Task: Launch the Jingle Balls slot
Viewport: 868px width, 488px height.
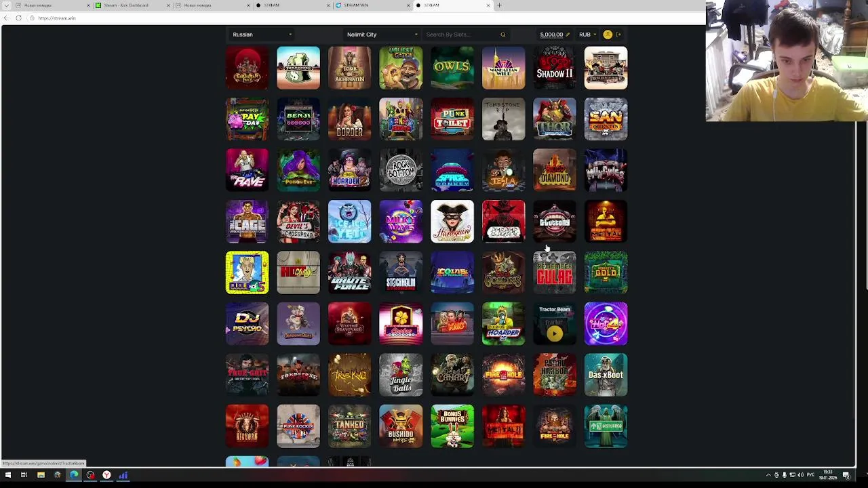Action: click(401, 375)
